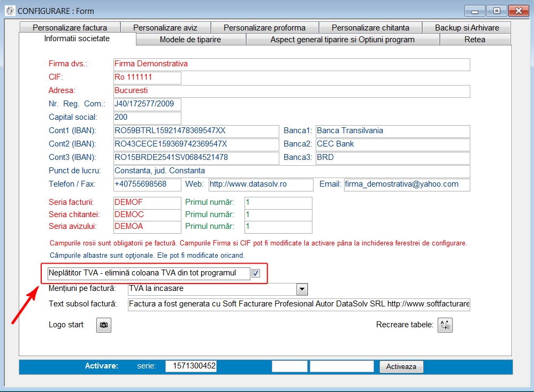Maximize the CONFIGURARE window
The width and height of the screenshot is (534, 392).
click(x=497, y=11)
